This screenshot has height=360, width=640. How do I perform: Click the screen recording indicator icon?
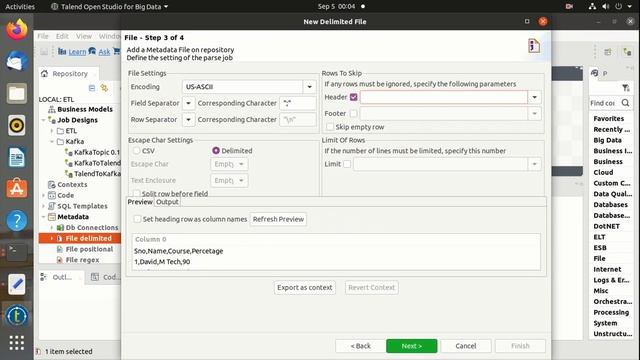point(569,7)
